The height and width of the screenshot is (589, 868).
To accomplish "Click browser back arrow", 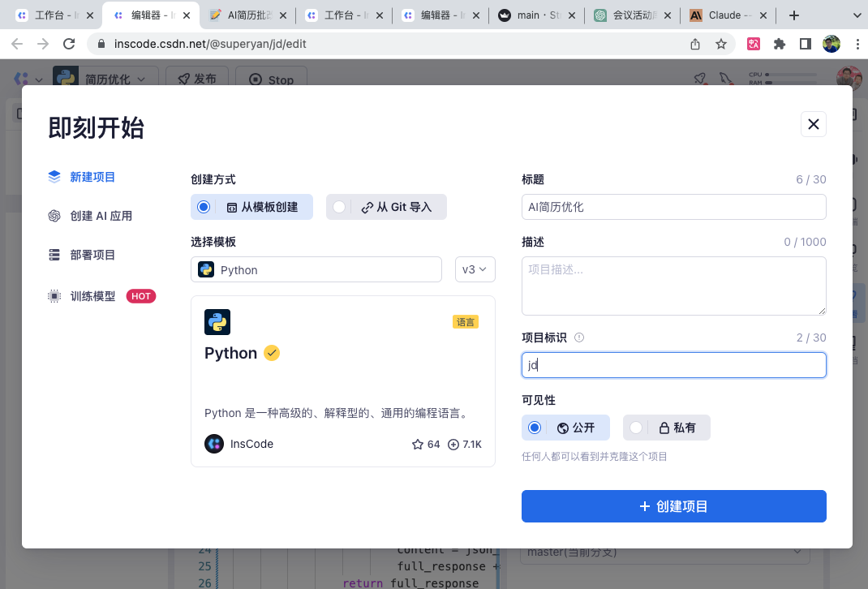I will (17, 44).
